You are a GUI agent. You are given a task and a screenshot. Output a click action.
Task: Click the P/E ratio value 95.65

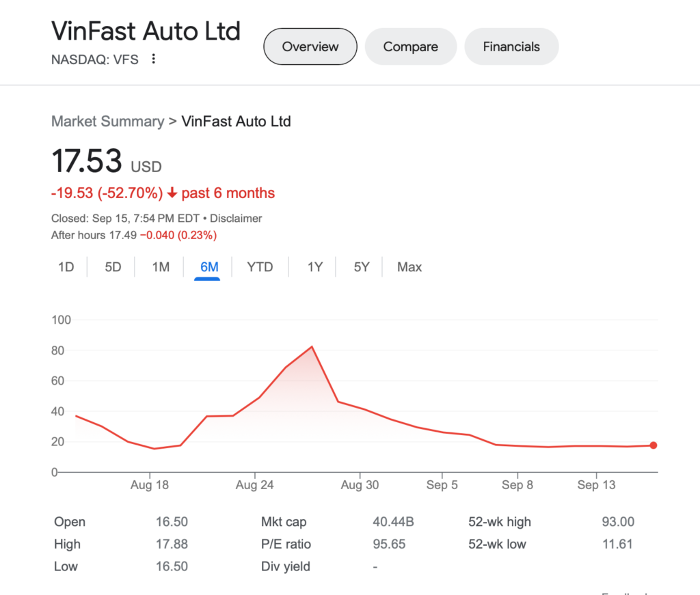(389, 544)
